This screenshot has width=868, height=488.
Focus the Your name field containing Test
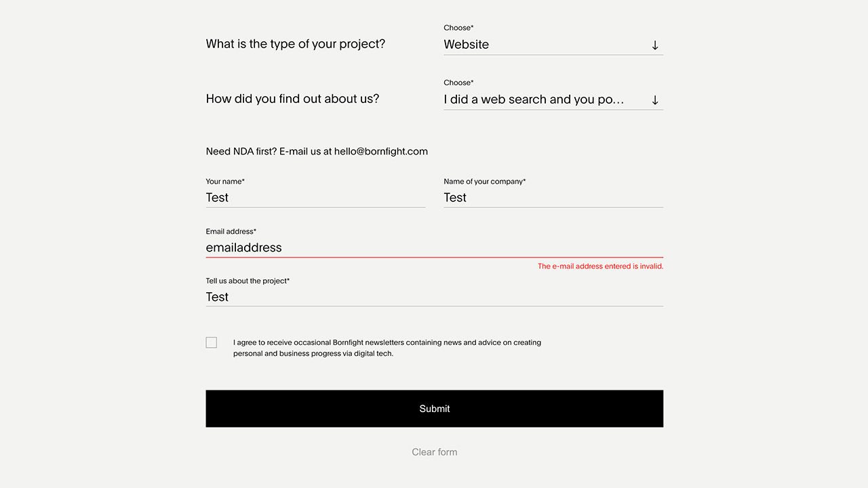coord(315,198)
